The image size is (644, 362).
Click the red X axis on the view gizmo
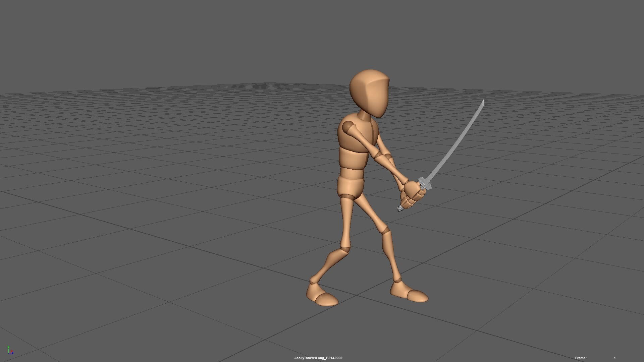12,351
